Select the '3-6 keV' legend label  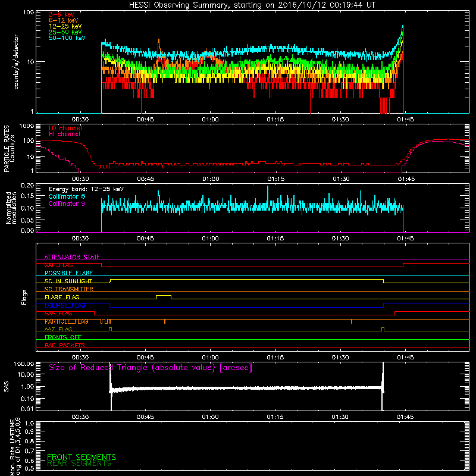tap(62, 14)
